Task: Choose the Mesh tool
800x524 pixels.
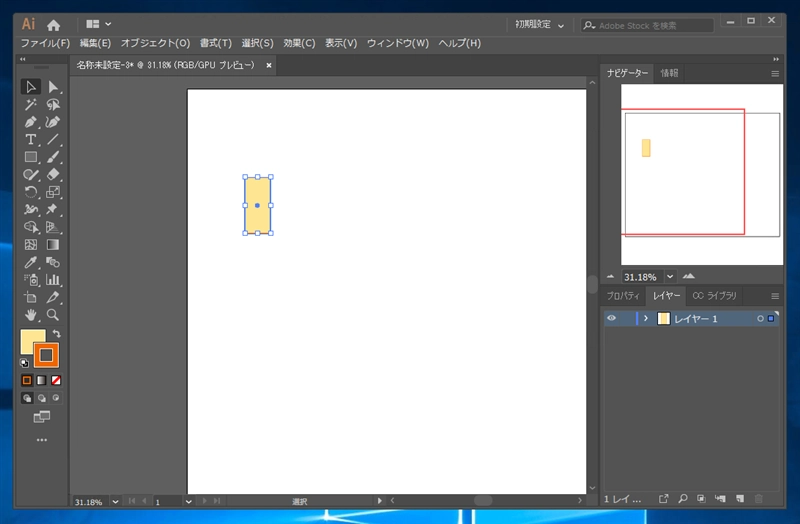Action: 31,244
